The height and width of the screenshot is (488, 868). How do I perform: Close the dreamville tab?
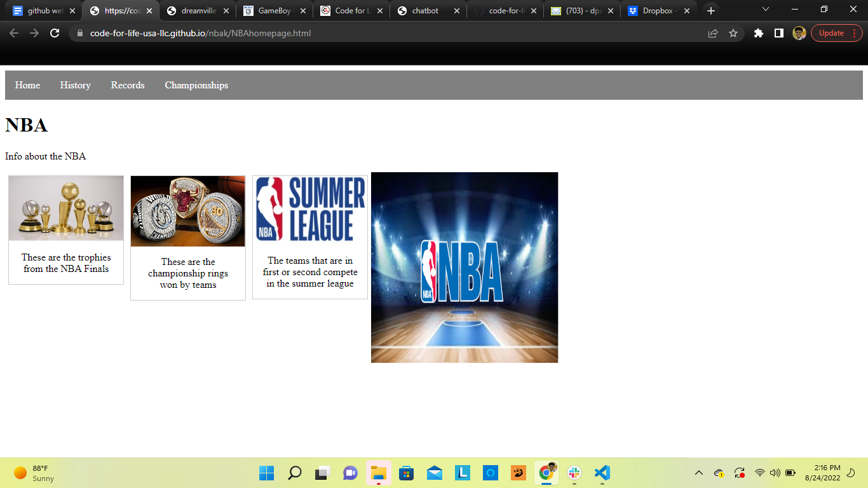pyautogui.click(x=226, y=11)
